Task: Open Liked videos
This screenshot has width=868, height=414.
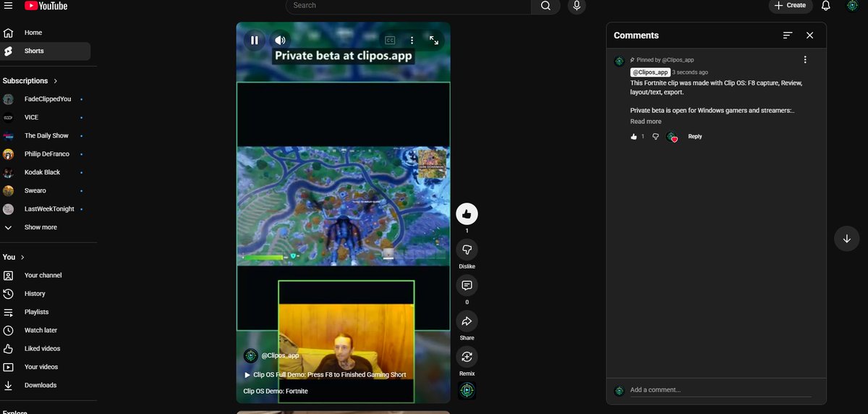Action: point(46,349)
